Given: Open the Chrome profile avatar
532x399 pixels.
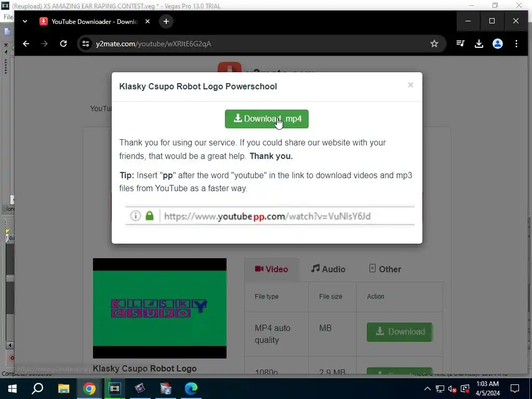Looking at the screenshot, I should tap(497, 44).
